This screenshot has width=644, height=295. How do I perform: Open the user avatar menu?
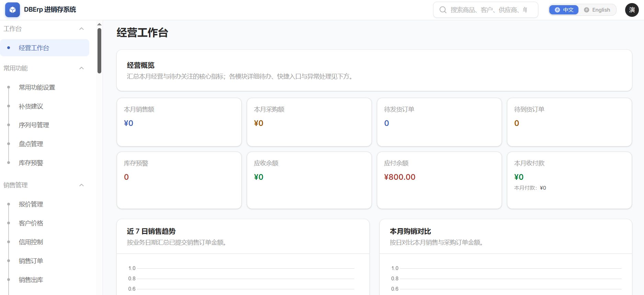(x=632, y=10)
